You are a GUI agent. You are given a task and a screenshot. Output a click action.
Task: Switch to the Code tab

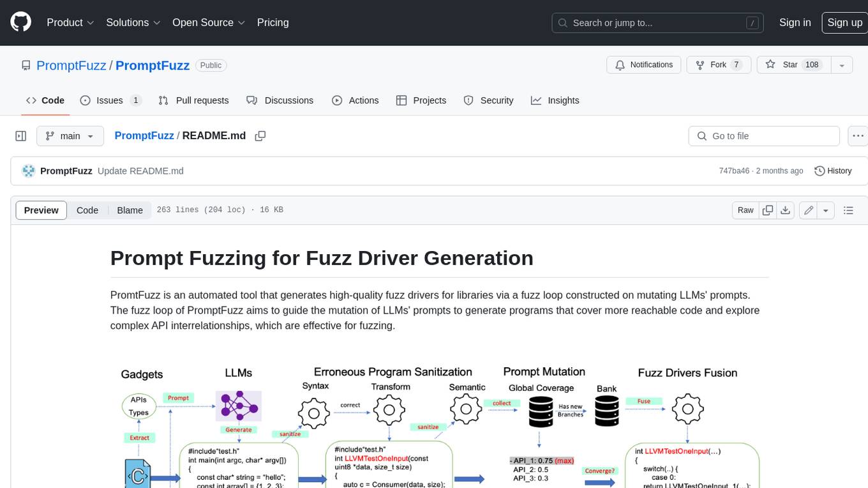[45, 100]
